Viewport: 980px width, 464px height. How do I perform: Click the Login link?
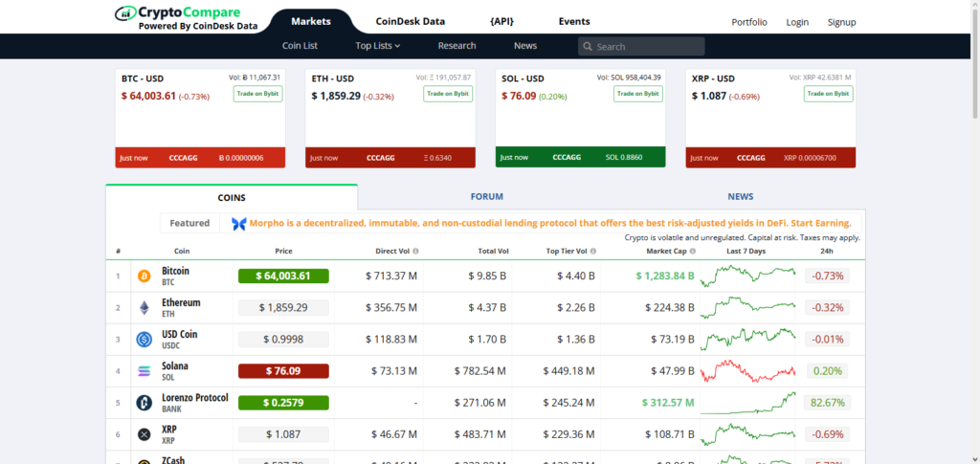pos(797,22)
